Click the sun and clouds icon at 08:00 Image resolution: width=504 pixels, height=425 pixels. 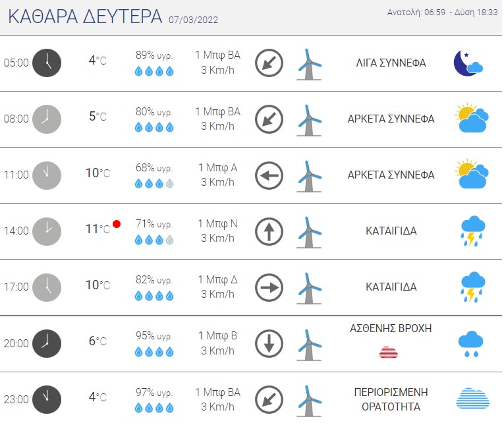472,118
